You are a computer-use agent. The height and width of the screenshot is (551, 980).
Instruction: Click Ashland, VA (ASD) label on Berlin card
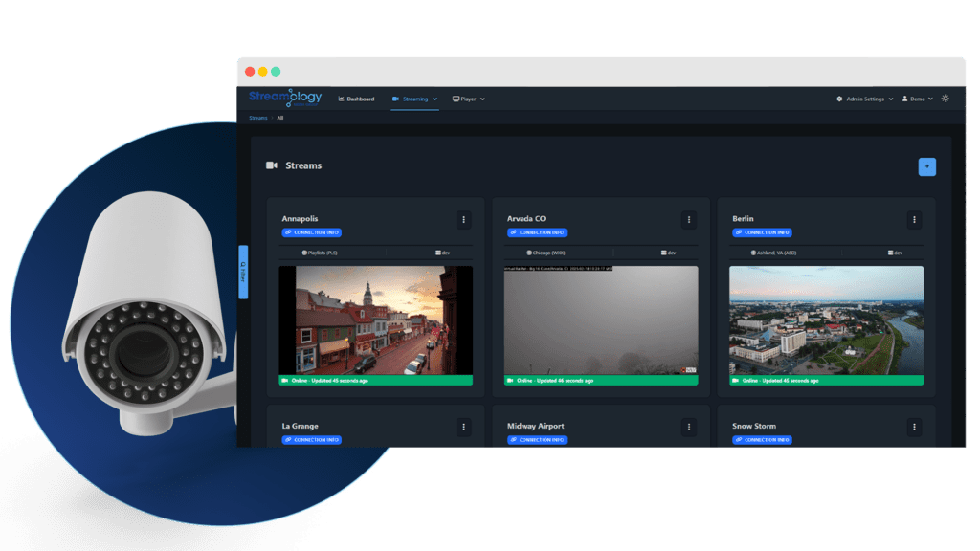(773, 253)
